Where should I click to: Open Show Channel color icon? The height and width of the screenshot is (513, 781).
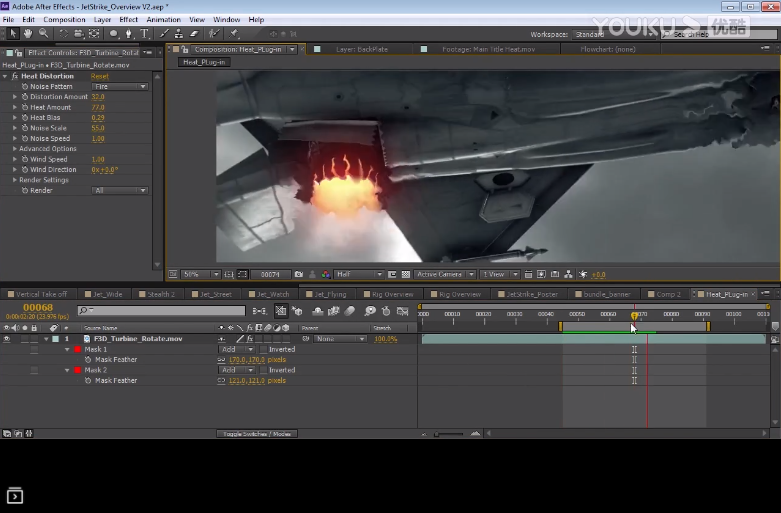coord(326,274)
